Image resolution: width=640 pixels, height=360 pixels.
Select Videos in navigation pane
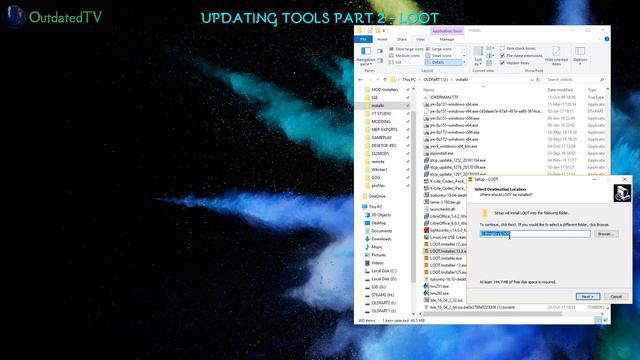pyautogui.click(x=377, y=263)
